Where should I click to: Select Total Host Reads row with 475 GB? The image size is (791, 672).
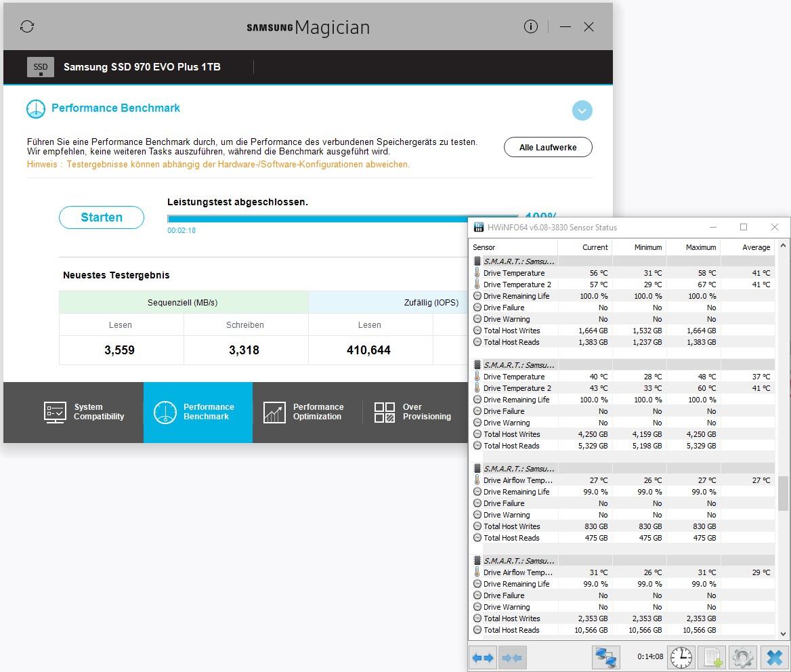pos(622,538)
